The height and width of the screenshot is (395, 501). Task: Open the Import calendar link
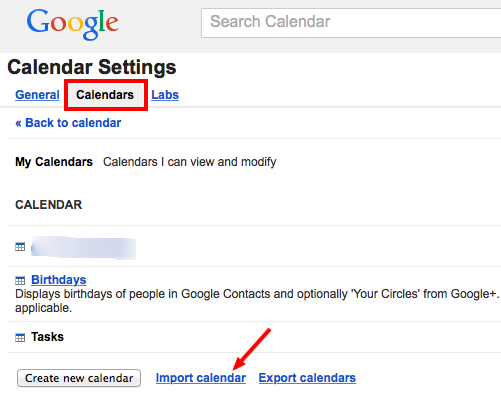tap(201, 378)
